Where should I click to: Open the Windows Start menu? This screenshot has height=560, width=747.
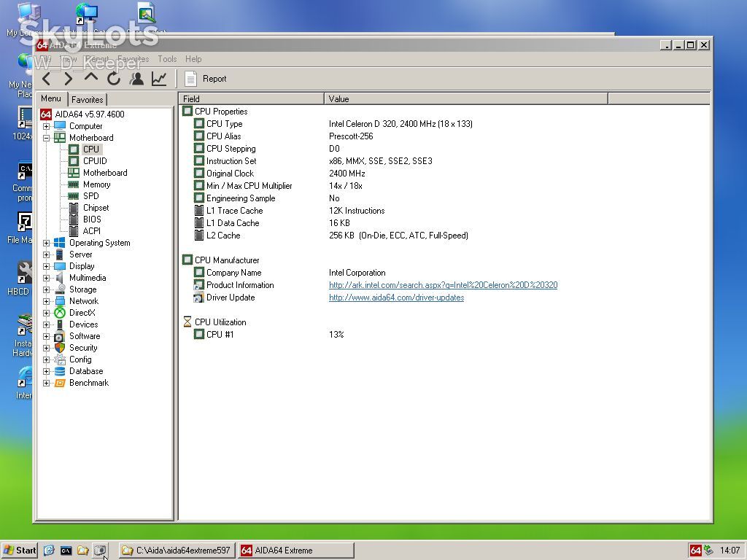(19, 551)
